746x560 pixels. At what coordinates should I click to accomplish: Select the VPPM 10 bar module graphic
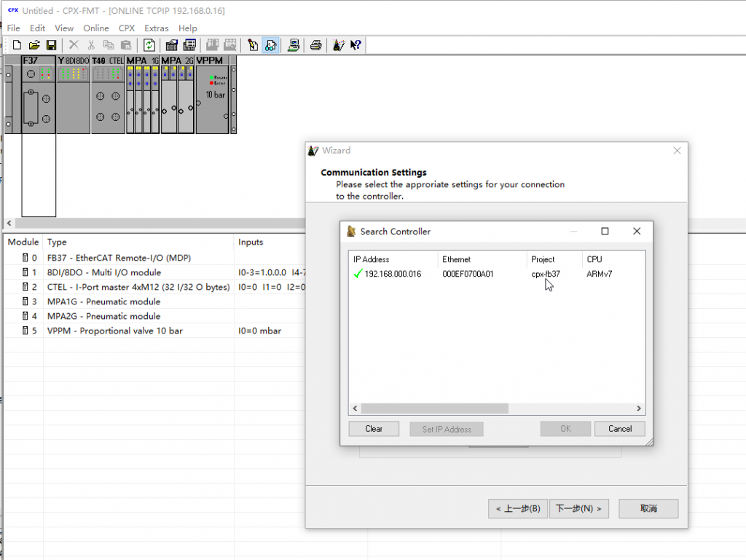pos(213,94)
